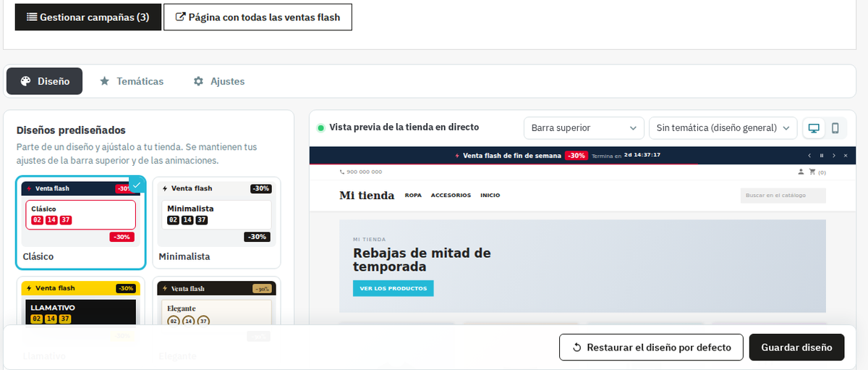The width and height of the screenshot is (868, 370).
Task: Open Gestionar campañas (3)
Action: point(88,17)
